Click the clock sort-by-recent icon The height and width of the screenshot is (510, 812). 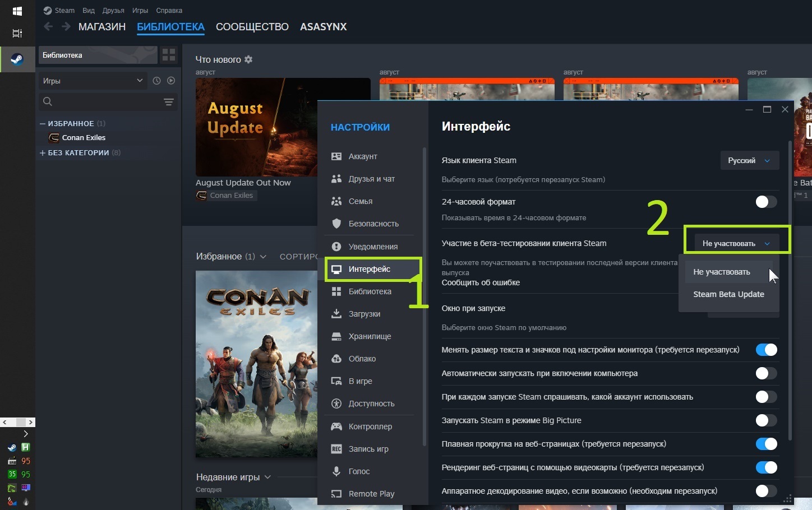(x=156, y=81)
